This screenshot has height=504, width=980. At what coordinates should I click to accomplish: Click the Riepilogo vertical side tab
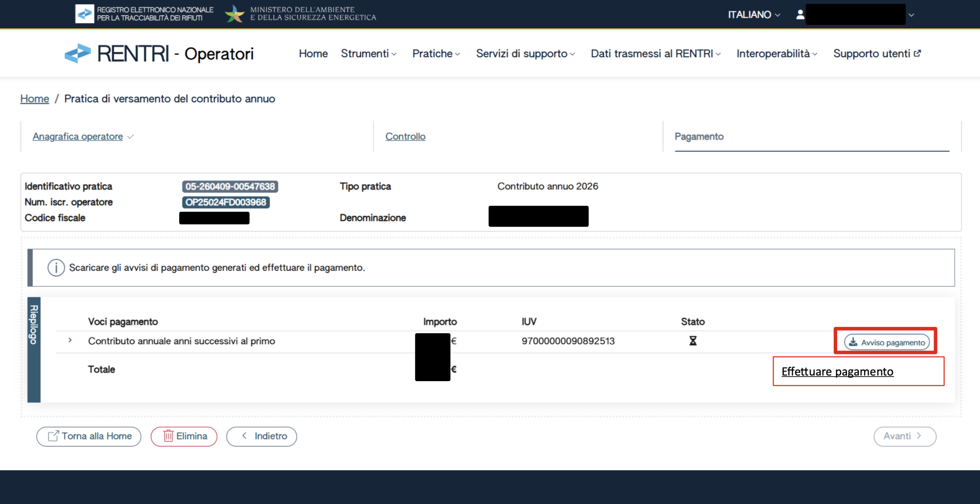pos(34,325)
